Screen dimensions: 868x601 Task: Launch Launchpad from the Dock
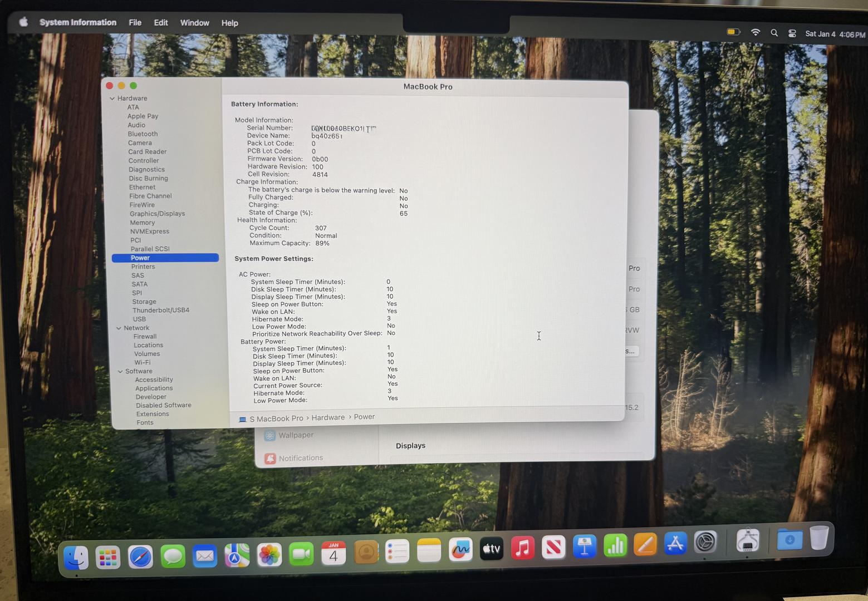107,557
